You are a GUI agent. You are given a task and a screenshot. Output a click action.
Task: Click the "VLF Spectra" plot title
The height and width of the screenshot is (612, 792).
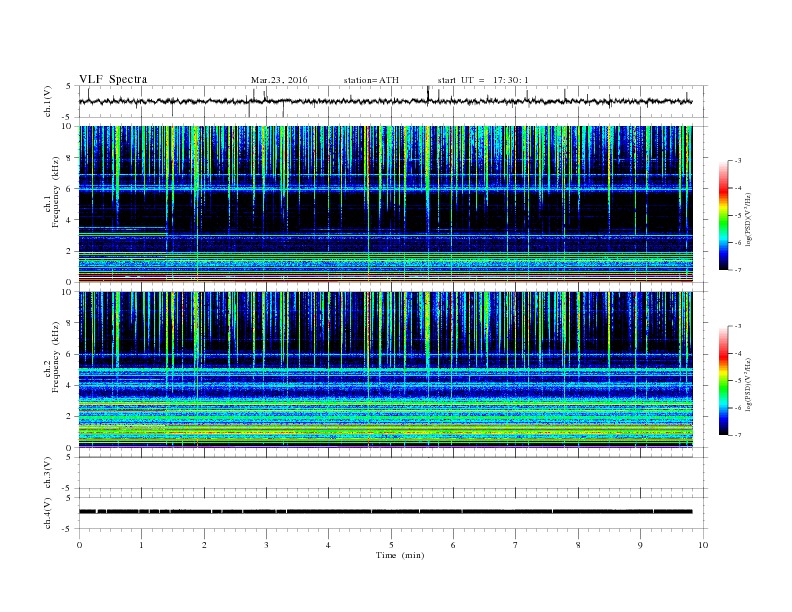click(x=113, y=79)
